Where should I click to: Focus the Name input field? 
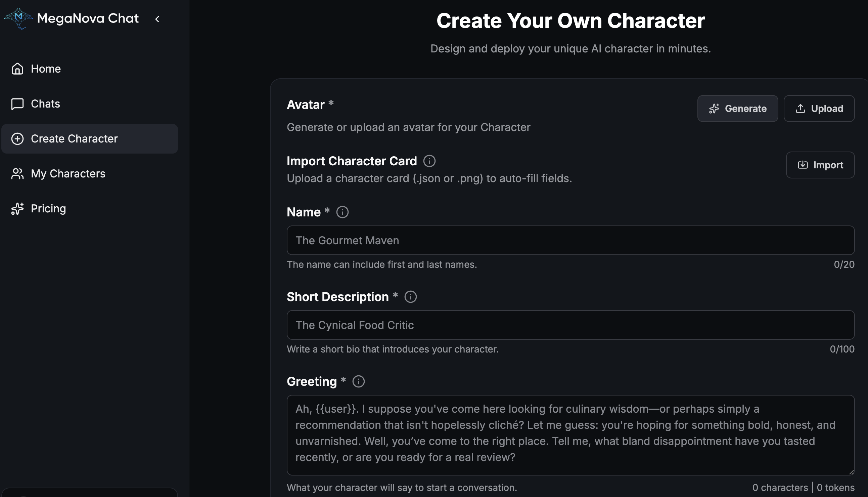pos(570,240)
